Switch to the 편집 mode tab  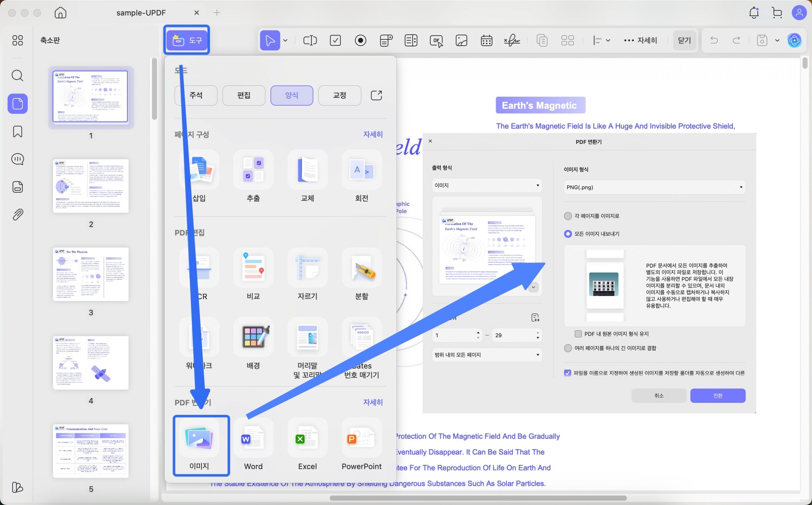(244, 95)
